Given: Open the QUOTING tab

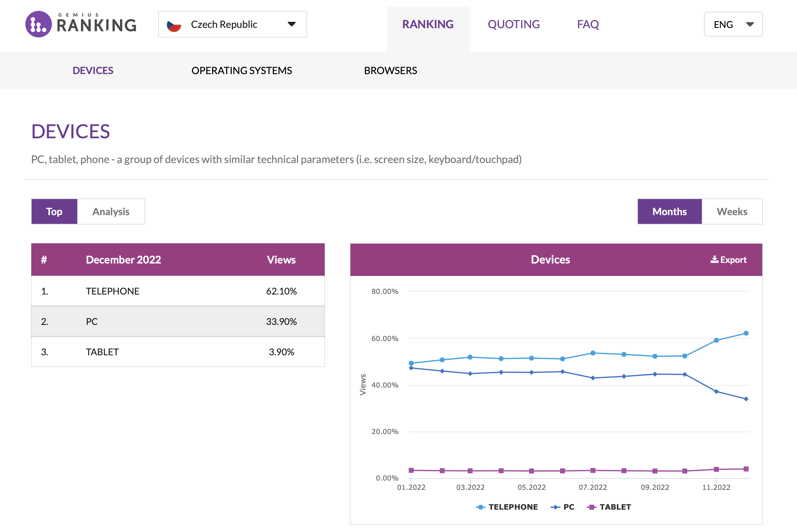Looking at the screenshot, I should click(513, 24).
